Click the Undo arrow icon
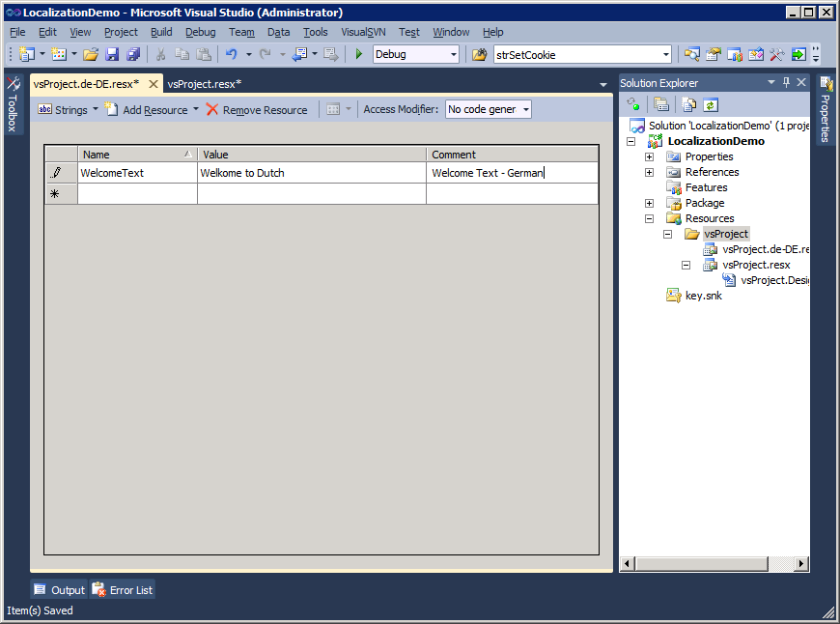 point(232,54)
